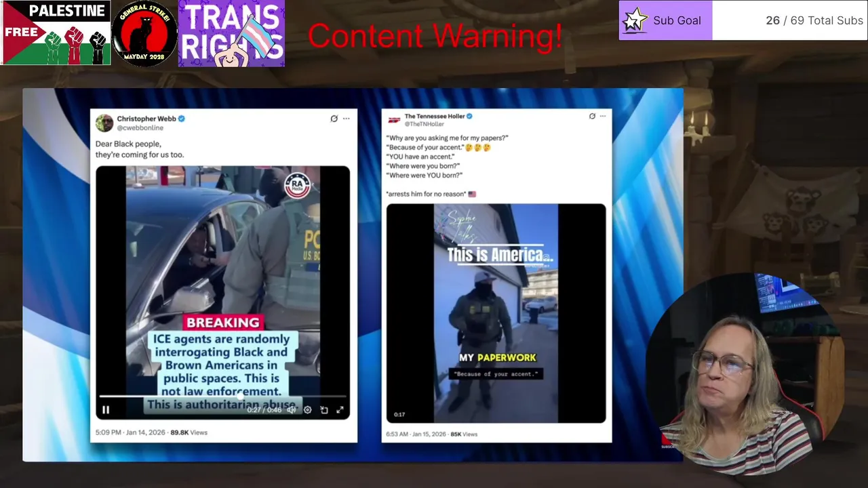Pause the Christopher Webb video

tap(106, 409)
